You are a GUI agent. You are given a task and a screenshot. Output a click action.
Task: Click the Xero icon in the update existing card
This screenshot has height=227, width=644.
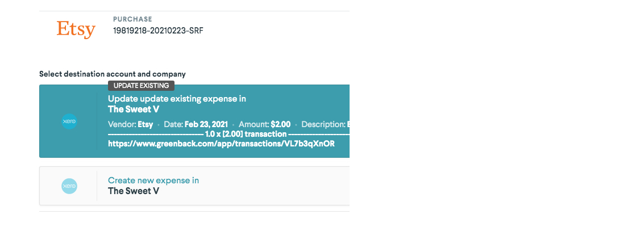[x=69, y=121]
